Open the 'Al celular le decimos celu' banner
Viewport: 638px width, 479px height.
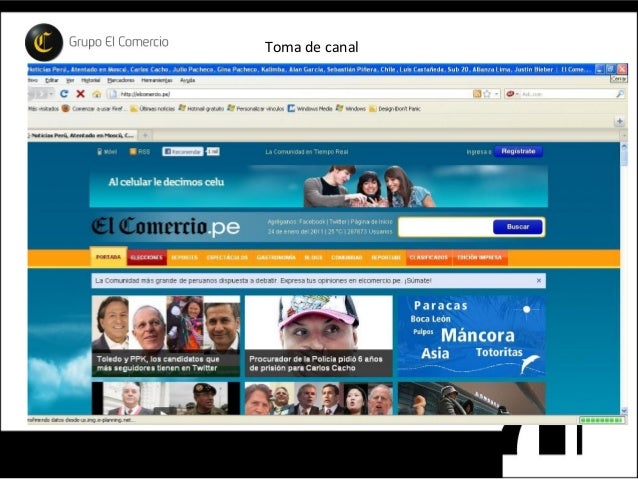[319, 186]
